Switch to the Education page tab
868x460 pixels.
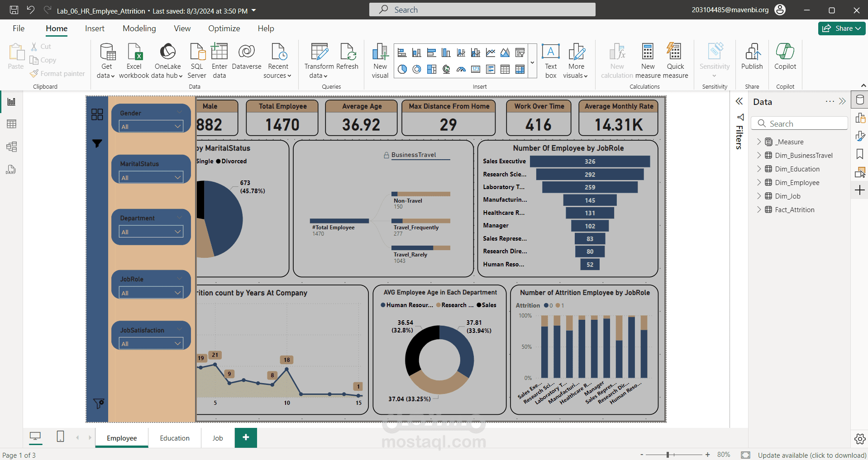[175, 438]
